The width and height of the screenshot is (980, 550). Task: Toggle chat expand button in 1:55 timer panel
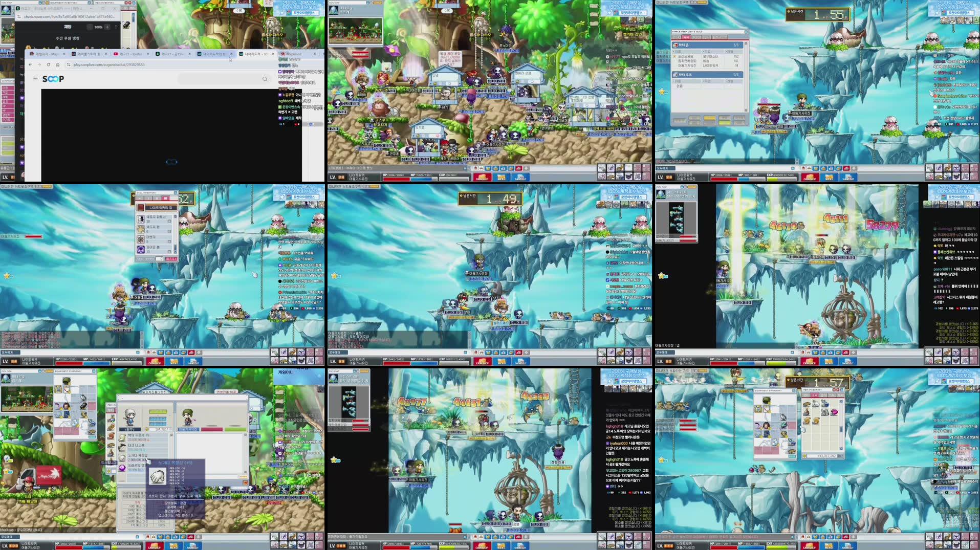pos(793,168)
